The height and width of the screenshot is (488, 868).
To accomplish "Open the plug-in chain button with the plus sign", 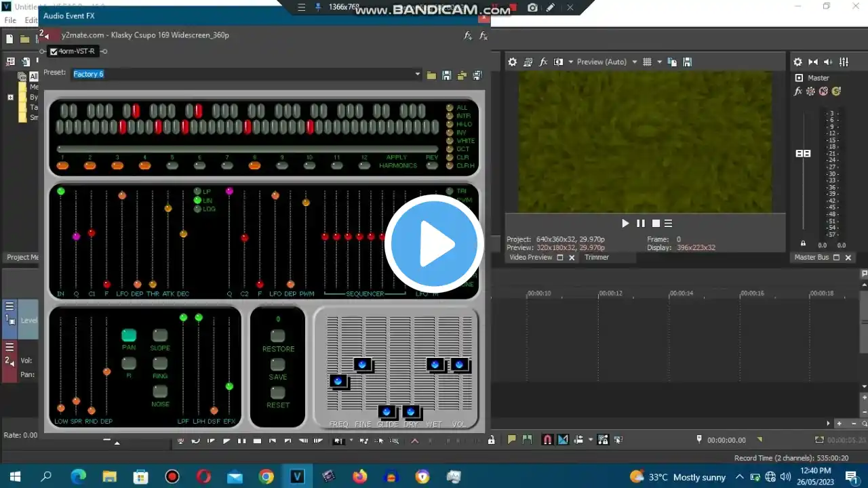I will [x=468, y=36].
